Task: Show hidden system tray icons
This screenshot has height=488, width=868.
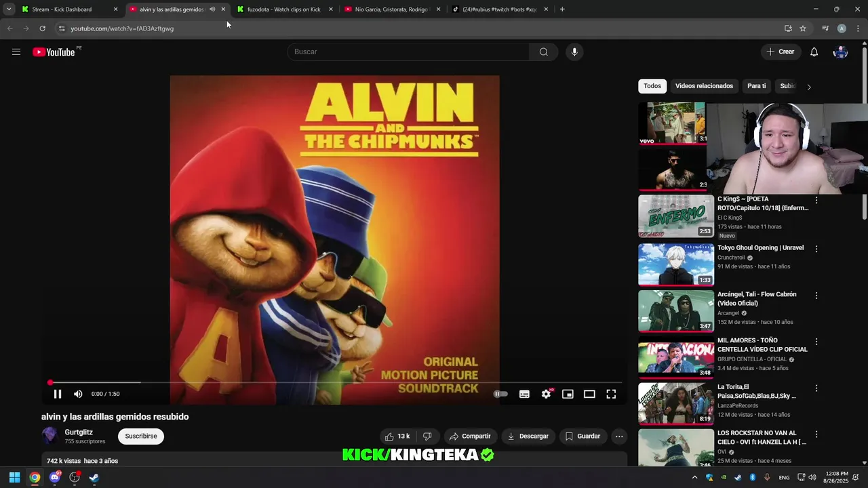Action: pyautogui.click(x=694, y=477)
